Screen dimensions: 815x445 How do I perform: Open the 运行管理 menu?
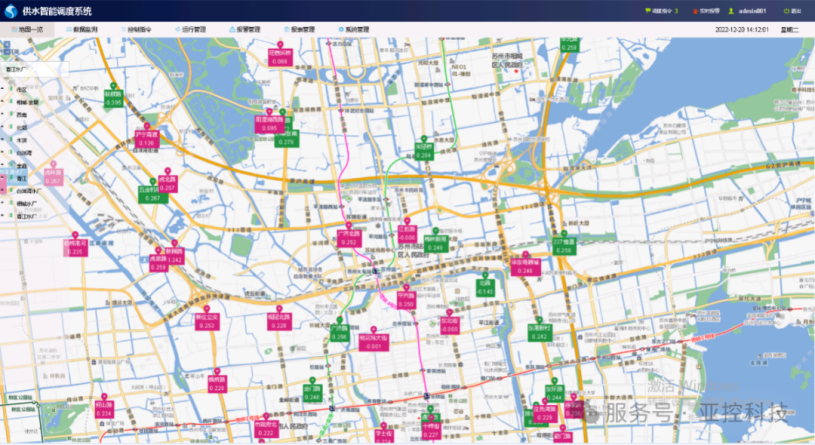[x=191, y=30]
